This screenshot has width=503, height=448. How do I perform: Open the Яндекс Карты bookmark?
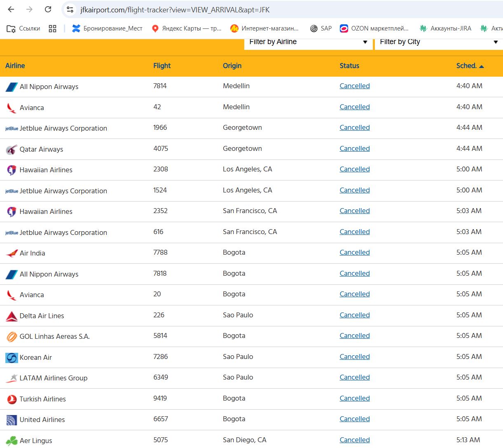point(187,28)
